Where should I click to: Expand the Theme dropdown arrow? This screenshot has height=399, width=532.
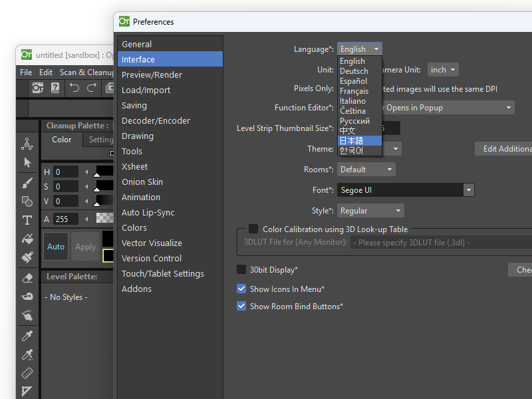[395, 149]
